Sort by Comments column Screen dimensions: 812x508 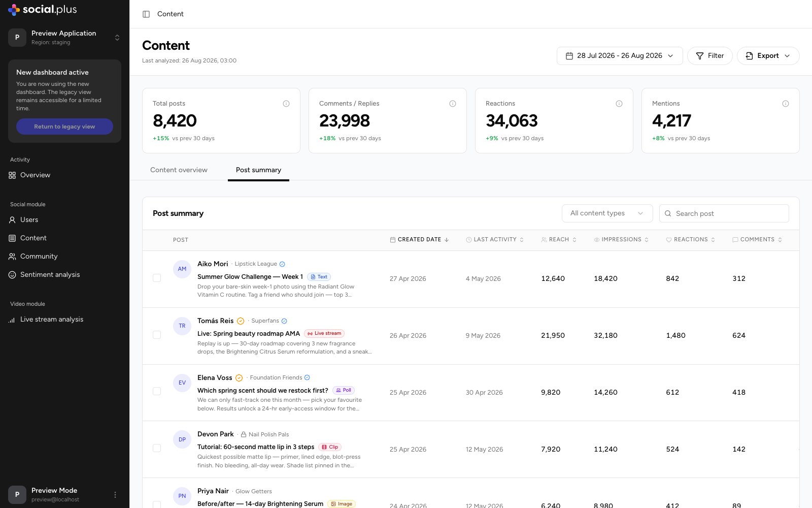757,240
